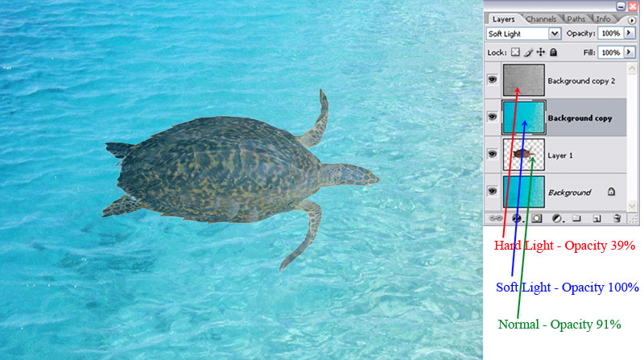Open the Soft Light blend mode dropdown
Image resolution: width=644 pixels, height=360 pixels.
[x=555, y=33]
